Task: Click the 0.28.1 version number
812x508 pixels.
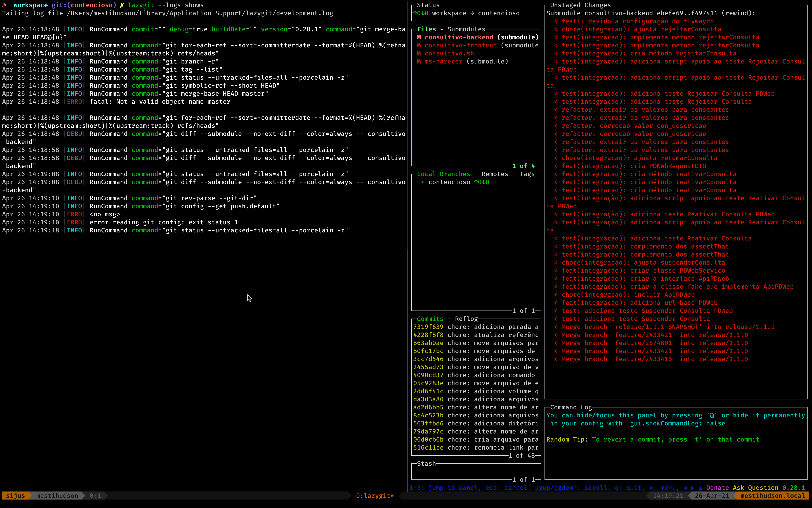Action: click(x=794, y=487)
